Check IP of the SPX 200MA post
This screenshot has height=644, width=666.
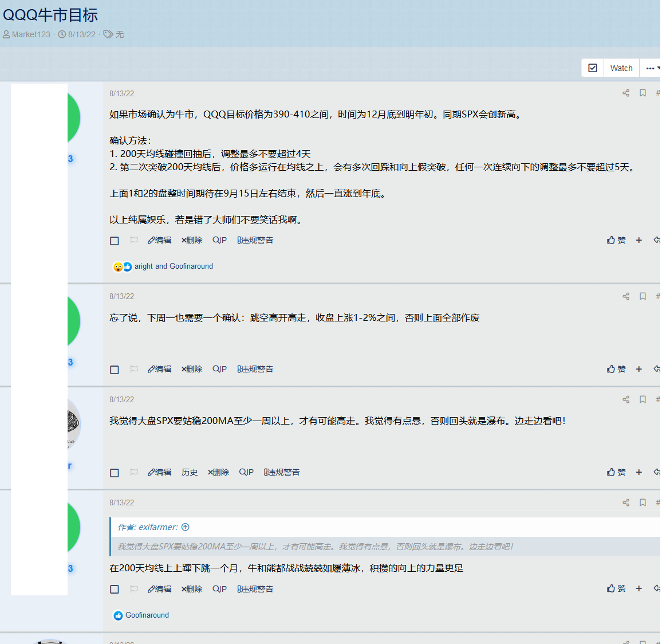click(246, 472)
